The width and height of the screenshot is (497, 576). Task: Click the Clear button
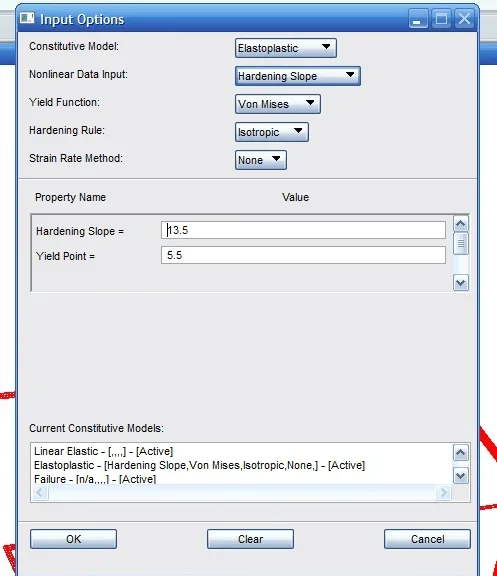(x=250, y=539)
